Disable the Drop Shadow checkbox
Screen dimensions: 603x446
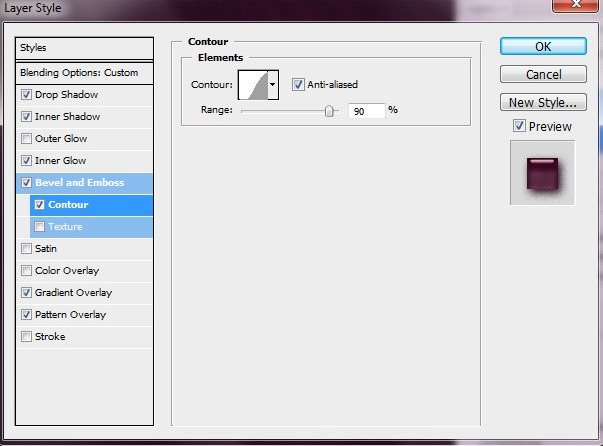click(x=26, y=95)
